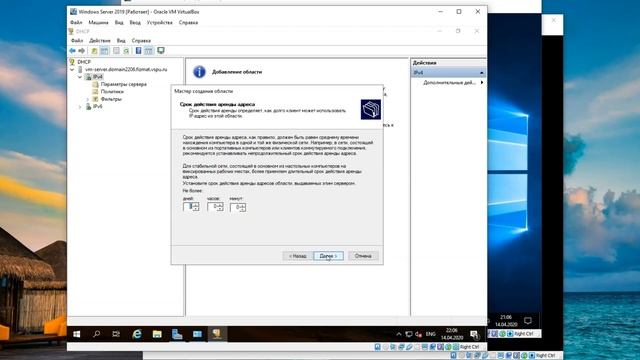Viewport: 640px width, 360px height.
Task: Click the Отмена button in the wizard
Action: (363, 256)
